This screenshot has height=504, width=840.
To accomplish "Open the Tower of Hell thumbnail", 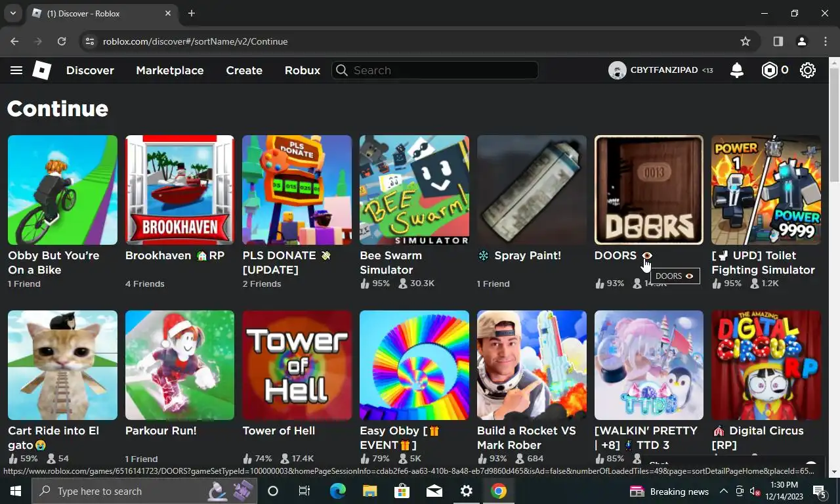I will click(x=297, y=365).
